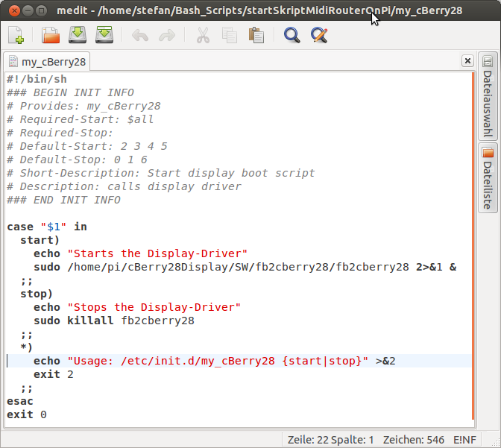The height and width of the screenshot is (448, 501).
Task: Click the *) default case label
Action: point(26,347)
